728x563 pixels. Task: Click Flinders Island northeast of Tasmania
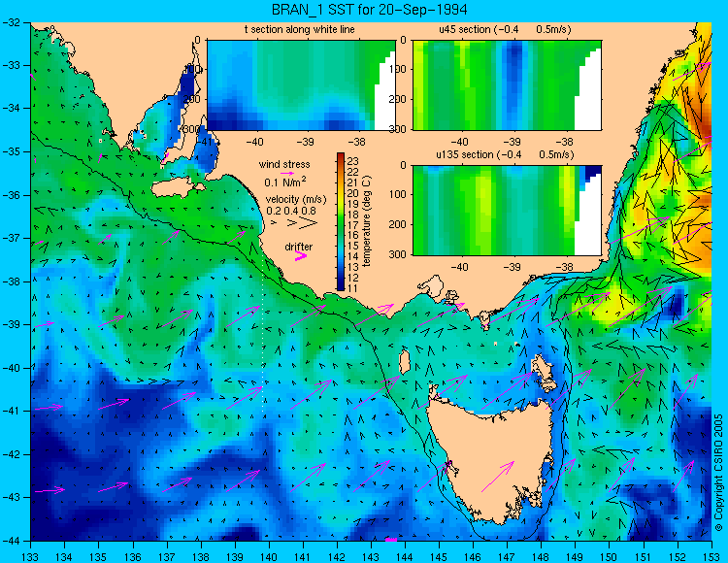pyautogui.click(x=545, y=372)
